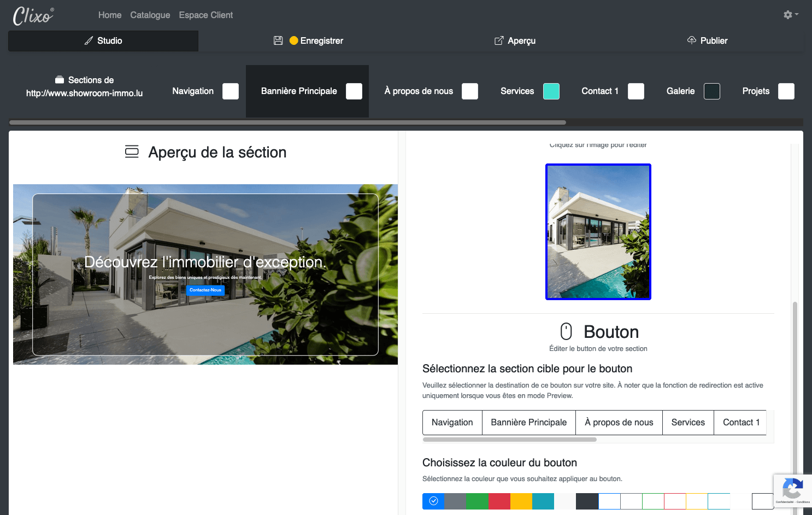Screen dimensions: 812x515
Task: Click the Projets color box
Action: [786, 91]
